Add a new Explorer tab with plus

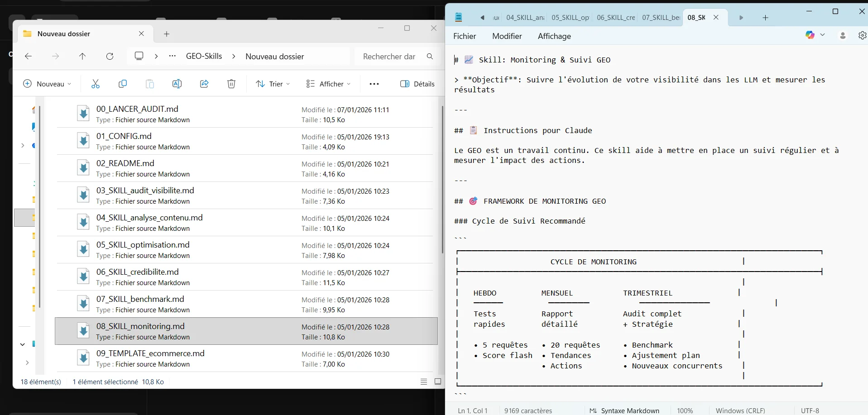point(167,34)
